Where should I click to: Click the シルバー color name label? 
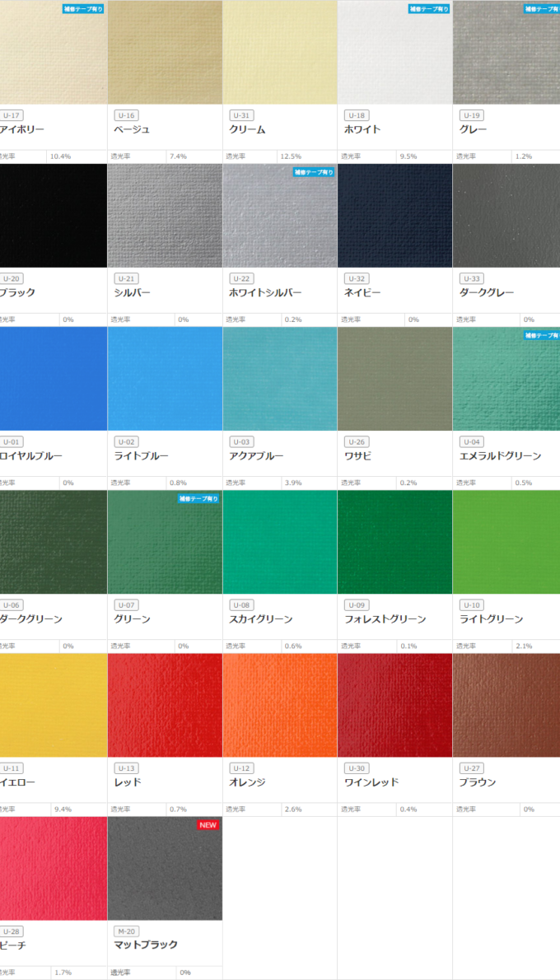point(132,293)
